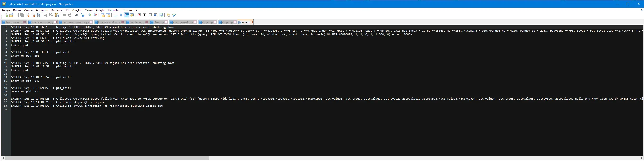The height and width of the screenshot is (161, 644).
Task: Open the Makro menu
Action: (88, 10)
